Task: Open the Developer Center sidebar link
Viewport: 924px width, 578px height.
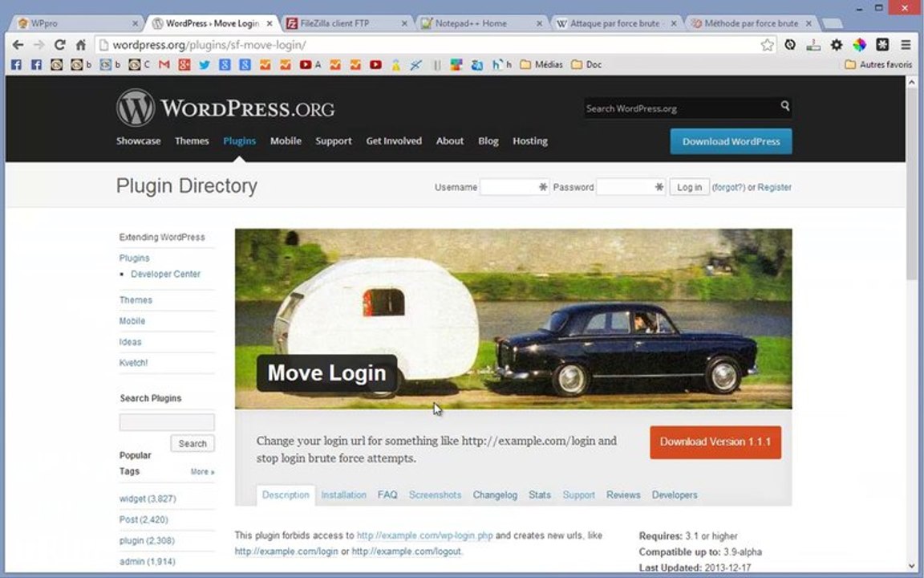Action: (165, 275)
